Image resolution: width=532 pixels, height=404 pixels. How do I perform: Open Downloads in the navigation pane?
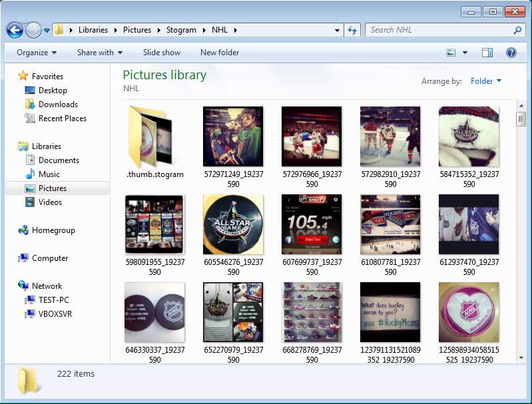[x=58, y=104]
